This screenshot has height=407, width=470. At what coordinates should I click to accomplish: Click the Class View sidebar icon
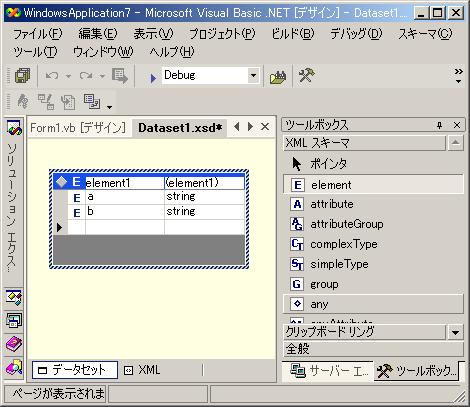click(x=14, y=297)
